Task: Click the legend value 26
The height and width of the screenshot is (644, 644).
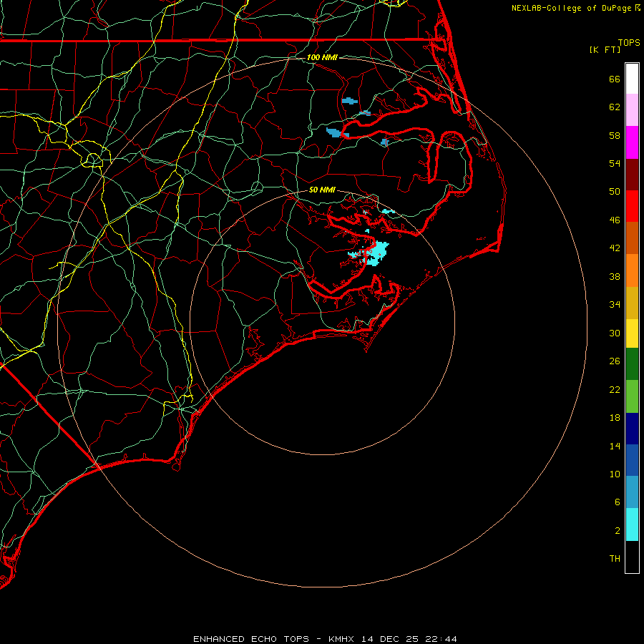Action: pyautogui.click(x=615, y=361)
